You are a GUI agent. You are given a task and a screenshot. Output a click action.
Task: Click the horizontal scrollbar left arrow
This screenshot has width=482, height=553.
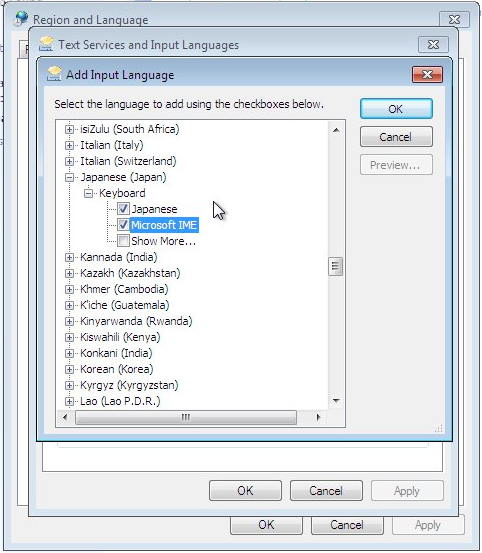click(65, 417)
